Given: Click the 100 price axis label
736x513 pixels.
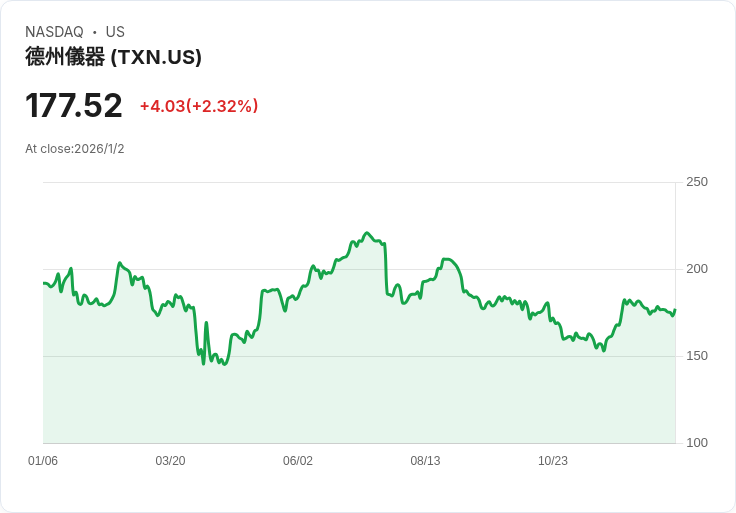Looking at the screenshot, I should (x=697, y=443).
